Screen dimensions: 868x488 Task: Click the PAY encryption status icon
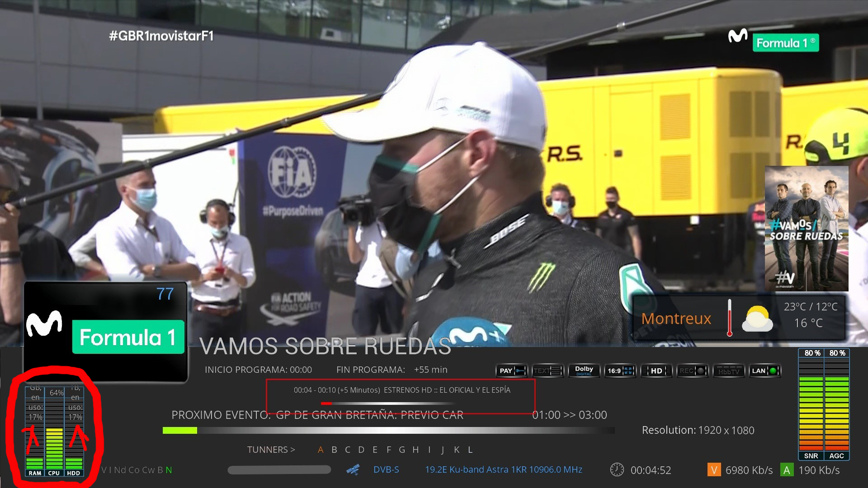pos(512,371)
